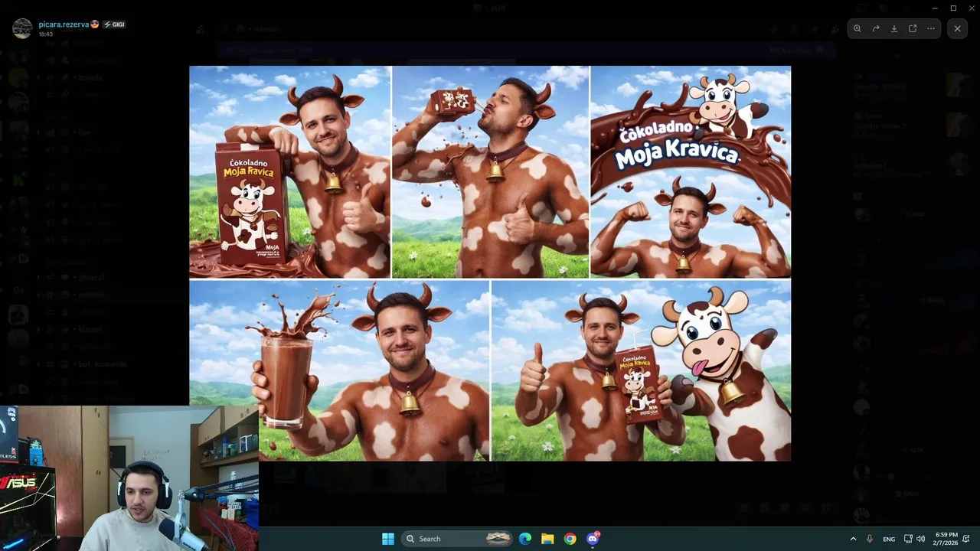Click the taskbar Search box
Viewport: 980px width, 551px height.
(457, 539)
